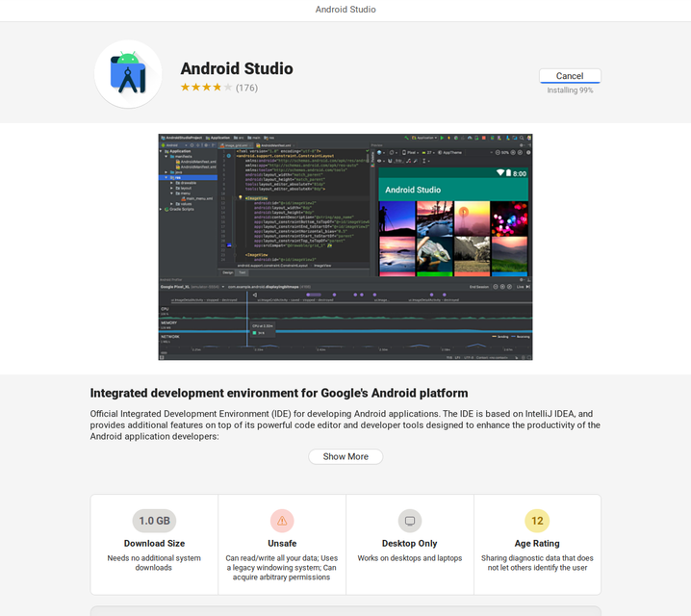The width and height of the screenshot is (691, 616).
Task: Click the Unsafe warning triangle icon
Action: coord(282,521)
